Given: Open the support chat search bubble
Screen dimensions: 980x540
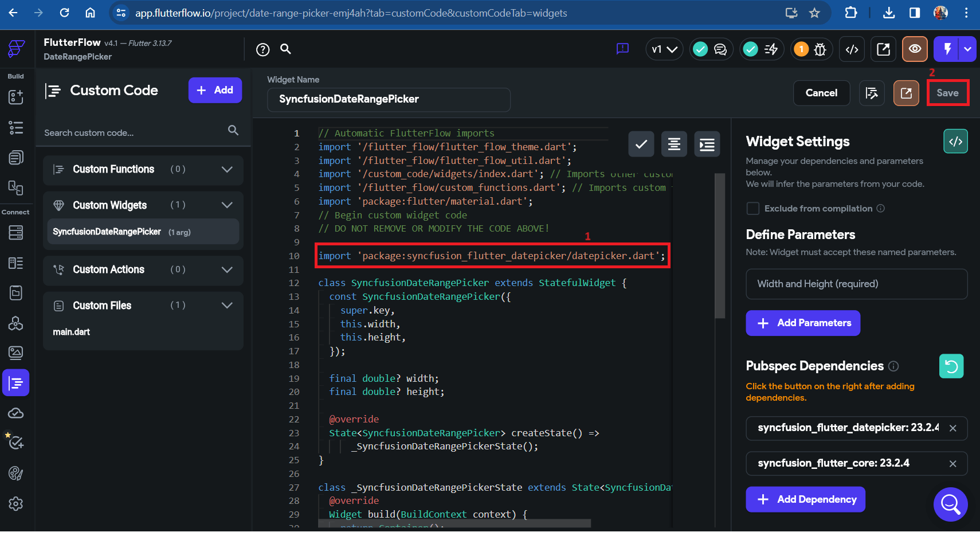Looking at the screenshot, I should click(950, 504).
